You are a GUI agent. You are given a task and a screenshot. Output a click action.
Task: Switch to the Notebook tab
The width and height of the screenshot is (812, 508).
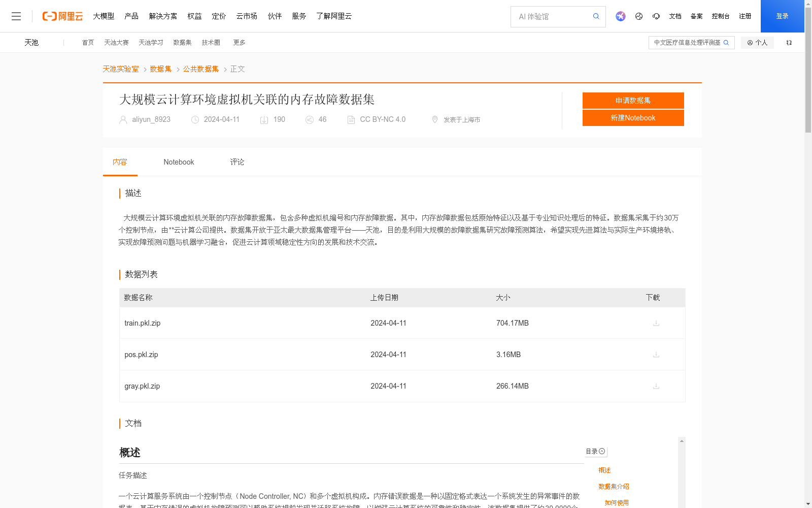click(x=179, y=162)
